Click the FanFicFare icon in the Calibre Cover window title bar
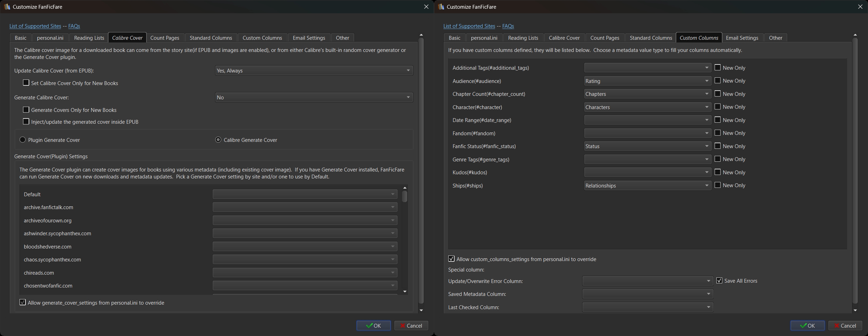The height and width of the screenshot is (336, 868). pos(7,7)
